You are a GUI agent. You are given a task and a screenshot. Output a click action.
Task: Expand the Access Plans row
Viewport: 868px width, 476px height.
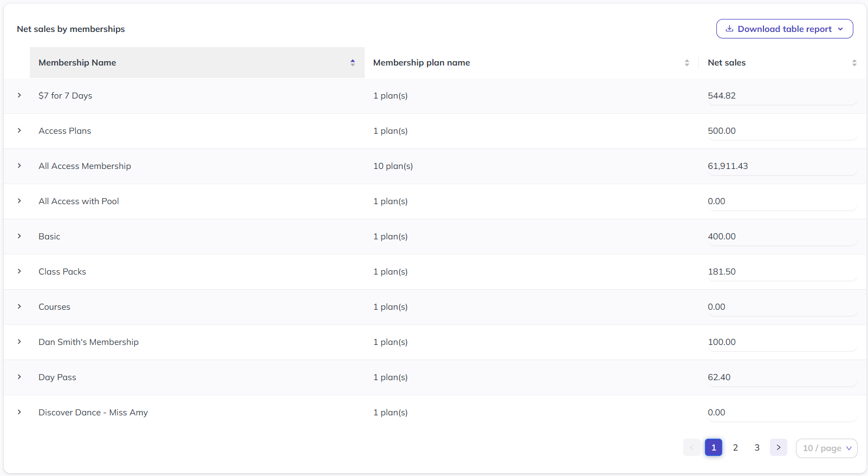tap(20, 131)
